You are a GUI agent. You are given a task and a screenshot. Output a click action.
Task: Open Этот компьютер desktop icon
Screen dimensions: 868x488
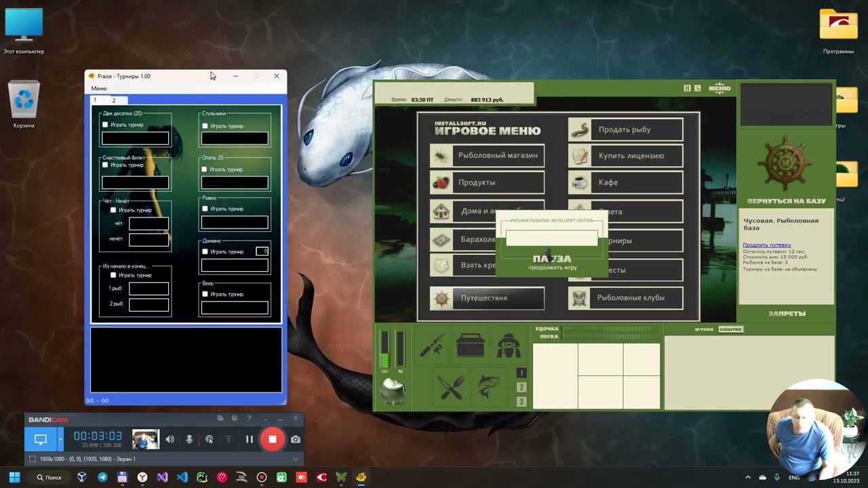[24, 32]
